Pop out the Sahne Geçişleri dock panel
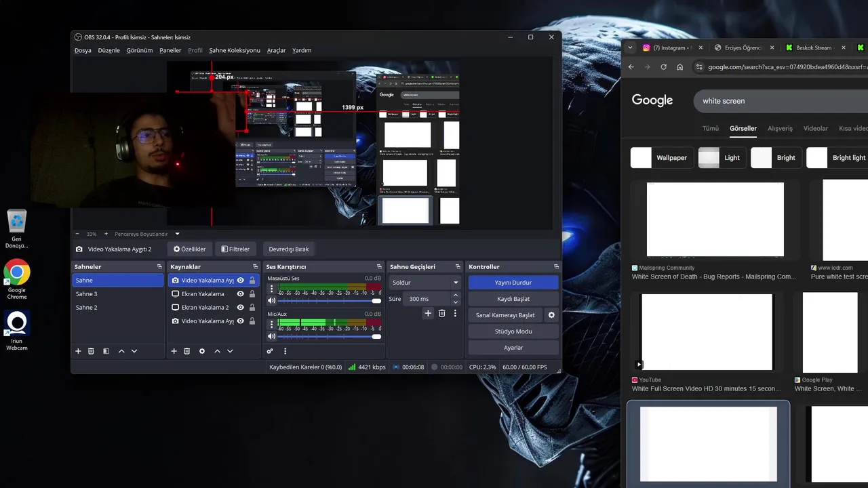 point(458,267)
